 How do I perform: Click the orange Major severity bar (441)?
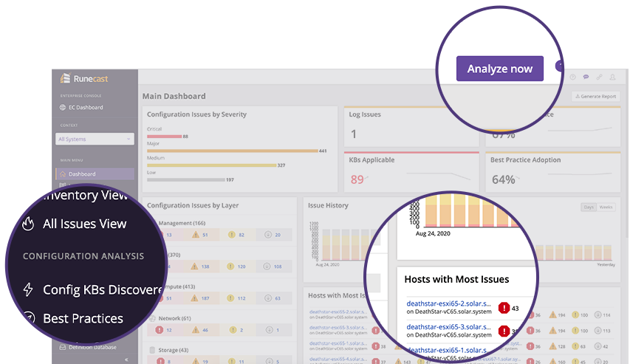point(232,151)
